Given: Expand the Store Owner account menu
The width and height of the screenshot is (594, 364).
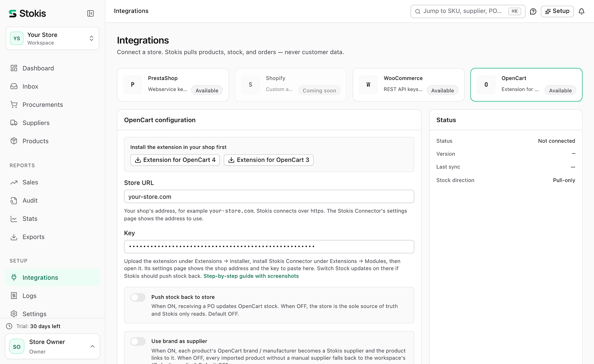Looking at the screenshot, I should [x=53, y=346].
